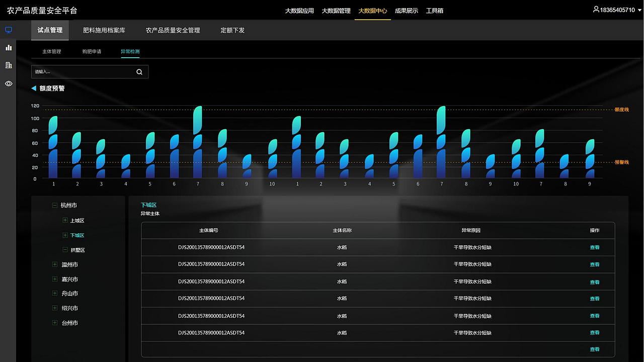Select 舟山市 in the region tree
Viewport: 644px width, 362px height.
coord(70,293)
